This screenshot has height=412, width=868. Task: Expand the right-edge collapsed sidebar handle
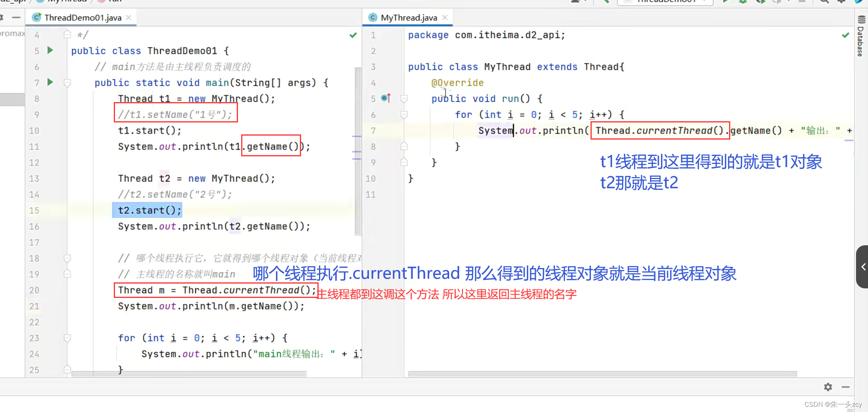862,267
